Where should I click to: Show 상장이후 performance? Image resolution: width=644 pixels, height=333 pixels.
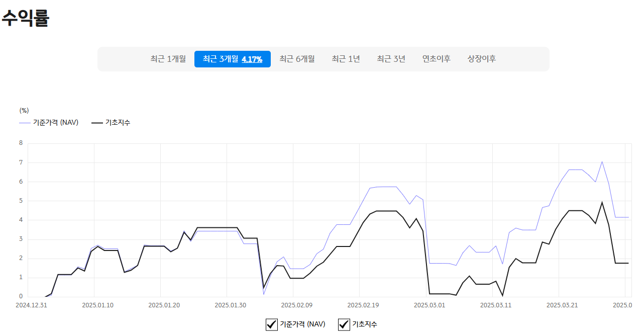click(x=481, y=58)
